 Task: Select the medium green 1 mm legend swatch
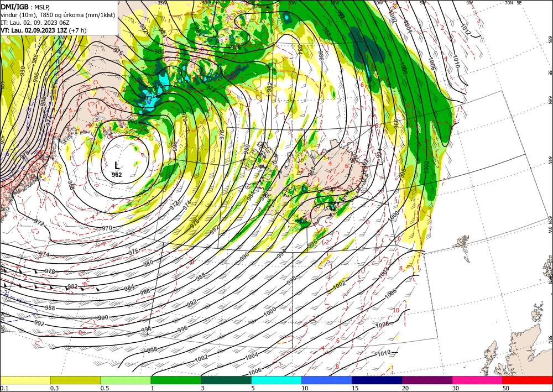coord(176,380)
